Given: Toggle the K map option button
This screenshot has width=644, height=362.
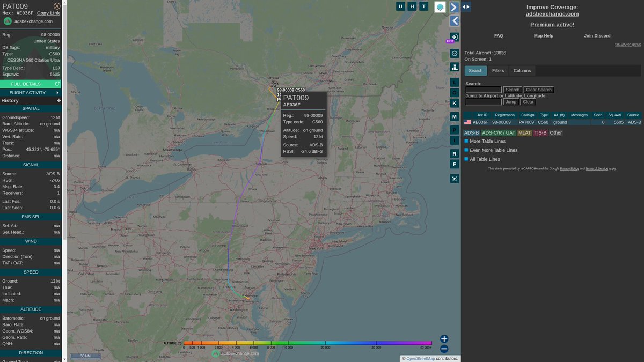Looking at the screenshot, I should click(455, 103).
